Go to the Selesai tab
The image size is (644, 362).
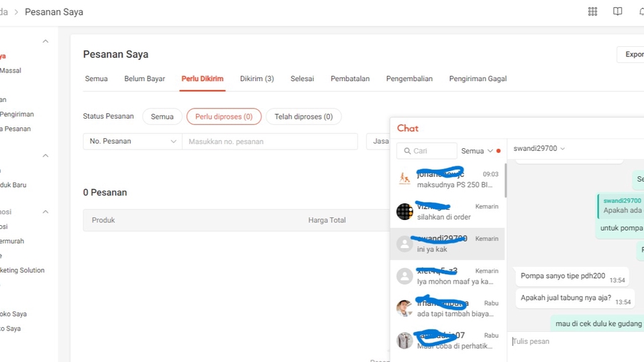click(x=302, y=79)
